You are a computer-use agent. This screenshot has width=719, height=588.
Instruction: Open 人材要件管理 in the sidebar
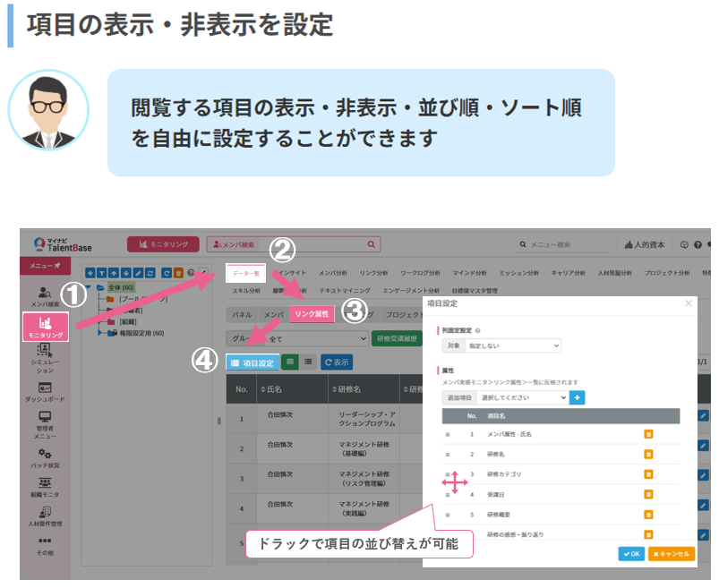pyautogui.click(x=45, y=516)
